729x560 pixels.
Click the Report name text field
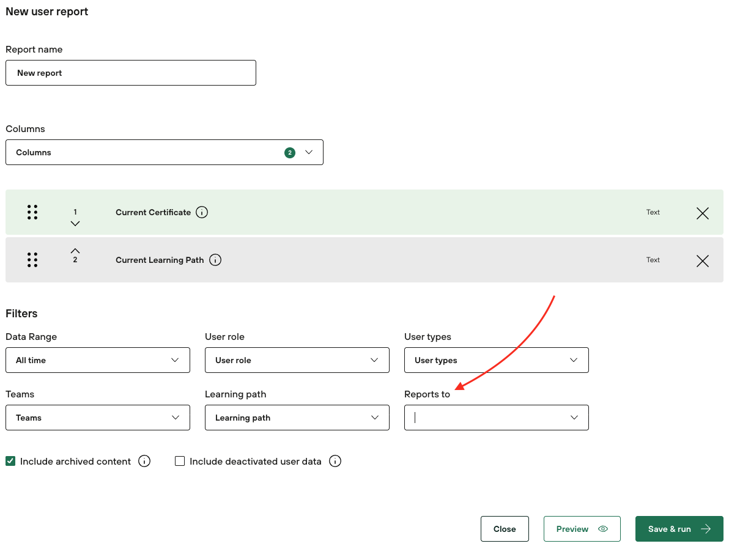click(130, 73)
